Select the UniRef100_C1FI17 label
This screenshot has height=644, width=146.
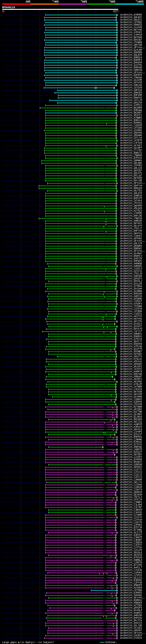(x=131, y=331)
